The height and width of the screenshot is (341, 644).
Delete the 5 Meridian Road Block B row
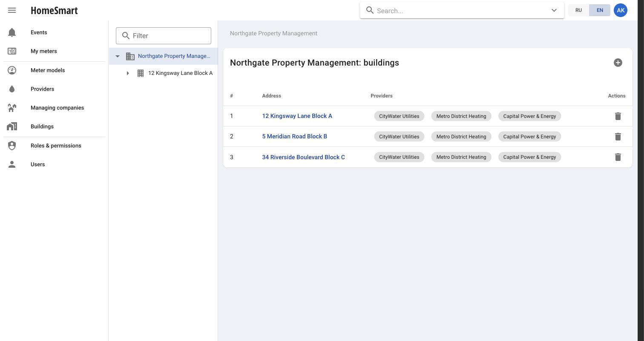point(618,137)
